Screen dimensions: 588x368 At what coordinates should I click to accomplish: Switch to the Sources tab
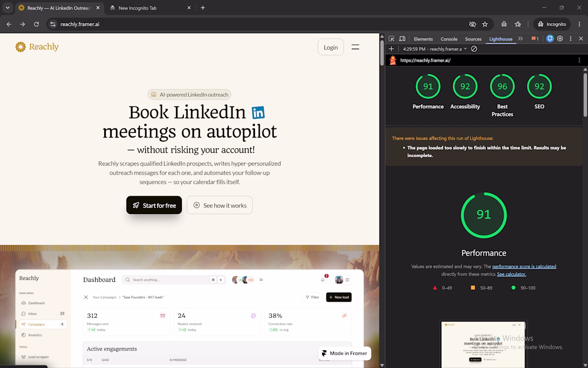(473, 39)
